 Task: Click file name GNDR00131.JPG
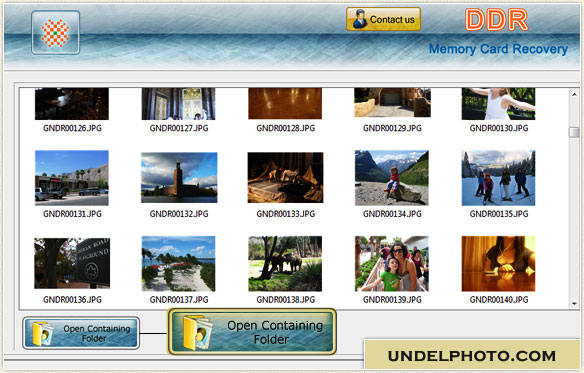pyautogui.click(x=72, y=214)
